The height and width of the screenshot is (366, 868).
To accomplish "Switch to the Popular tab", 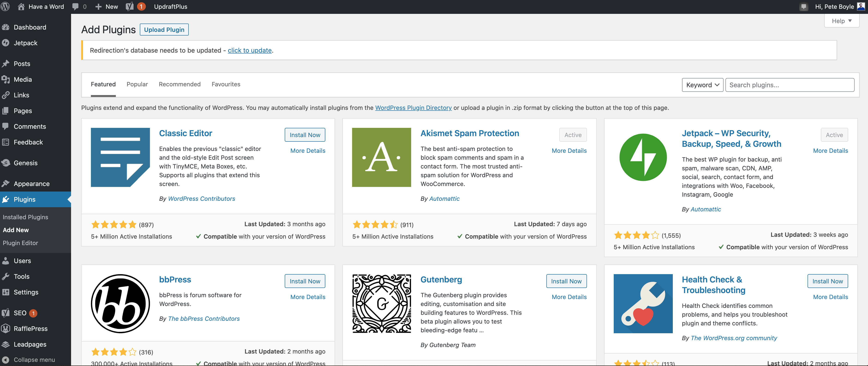I will [137, 84].
